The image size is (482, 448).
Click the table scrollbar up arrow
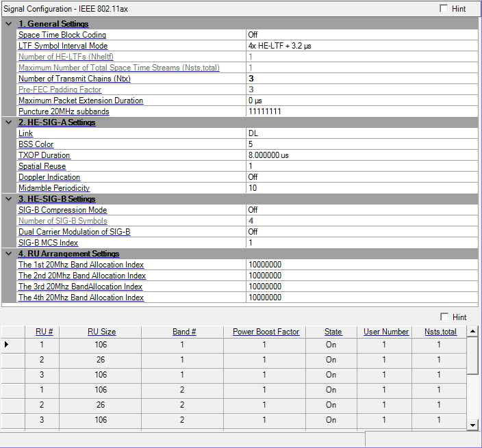[472, 332]
